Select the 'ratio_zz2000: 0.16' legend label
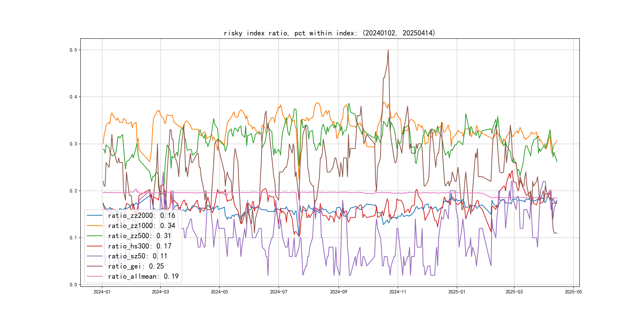 (142, 215)
